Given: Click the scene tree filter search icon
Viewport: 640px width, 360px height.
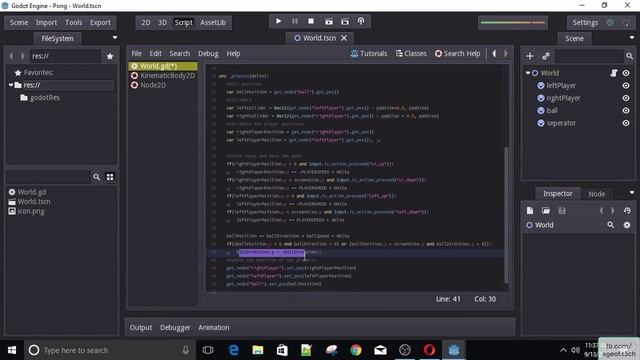Looking at the screenshot, I should [629, 56].
